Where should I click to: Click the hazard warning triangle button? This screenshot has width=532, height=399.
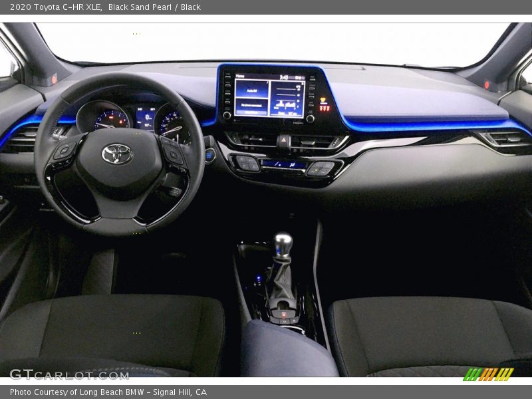coord(284,140)
